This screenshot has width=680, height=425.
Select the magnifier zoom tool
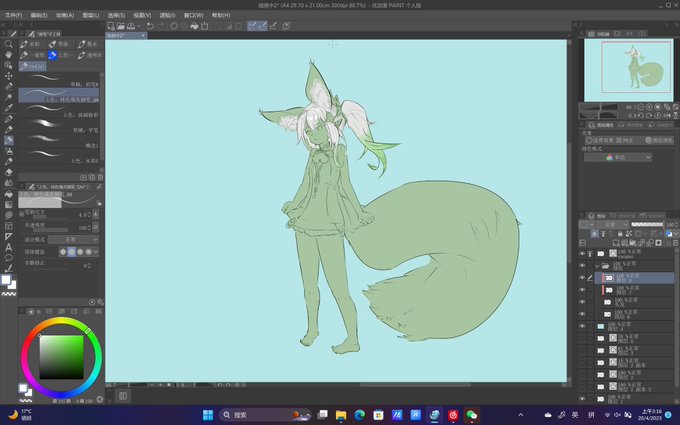pos(9,44)
